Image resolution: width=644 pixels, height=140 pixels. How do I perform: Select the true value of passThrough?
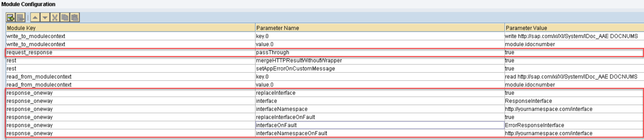click(x=574, y=52)
